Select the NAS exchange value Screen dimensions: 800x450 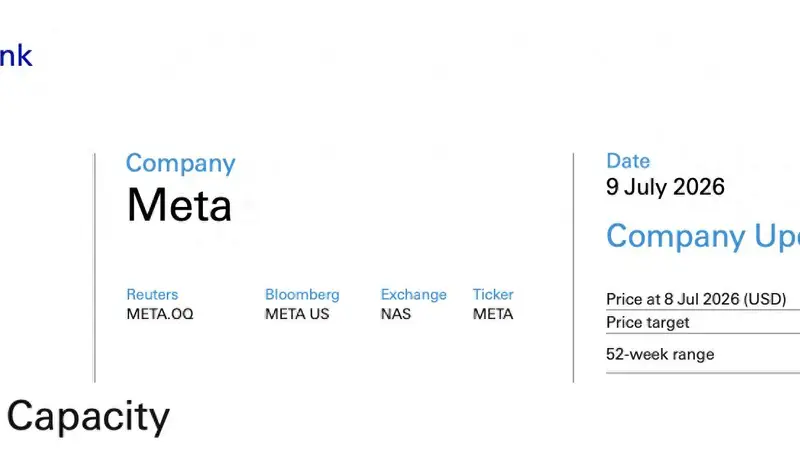coord(395,314)
